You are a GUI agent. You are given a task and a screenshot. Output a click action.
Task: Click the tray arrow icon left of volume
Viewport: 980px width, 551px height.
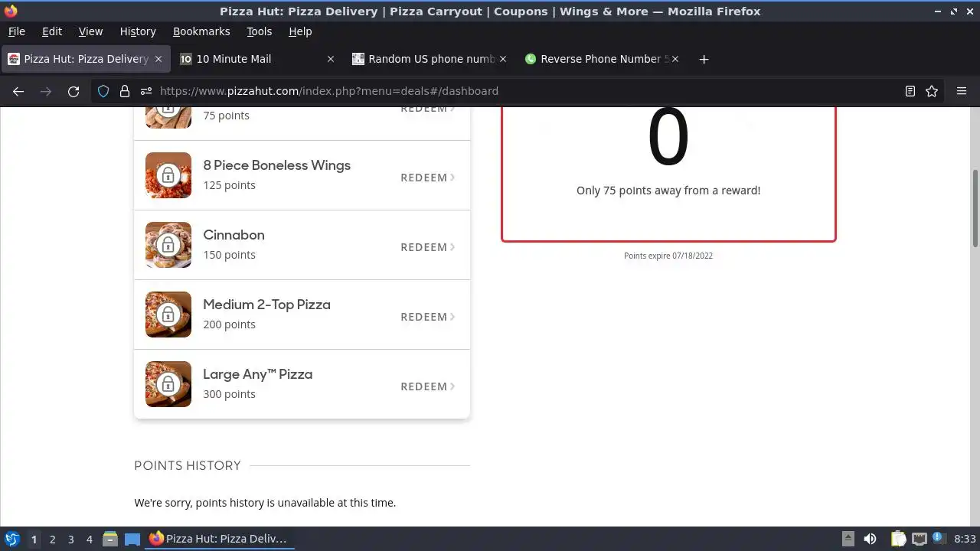click(x=848, y=539)
